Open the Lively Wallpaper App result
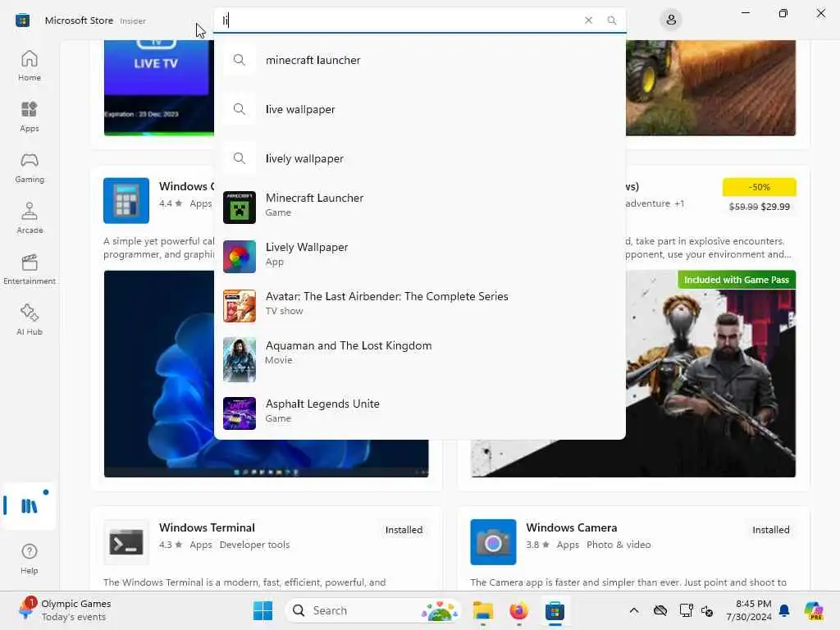 click(x=419, y=255)
